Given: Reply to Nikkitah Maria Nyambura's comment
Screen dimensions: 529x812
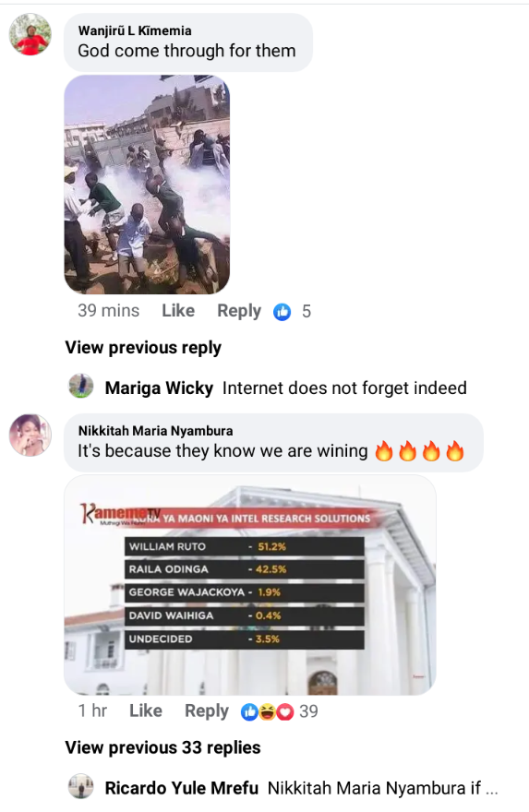Looking at the screenshot, I should coord(206,711).
